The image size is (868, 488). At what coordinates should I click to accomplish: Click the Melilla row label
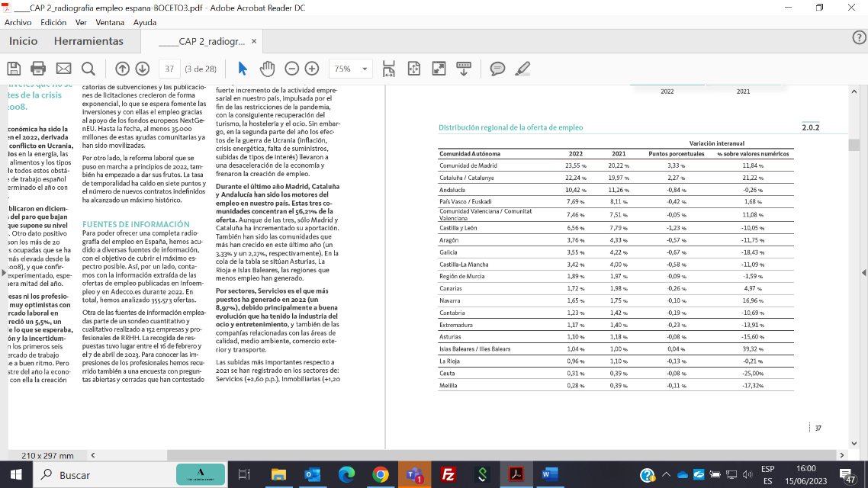[x=448, y=386]
